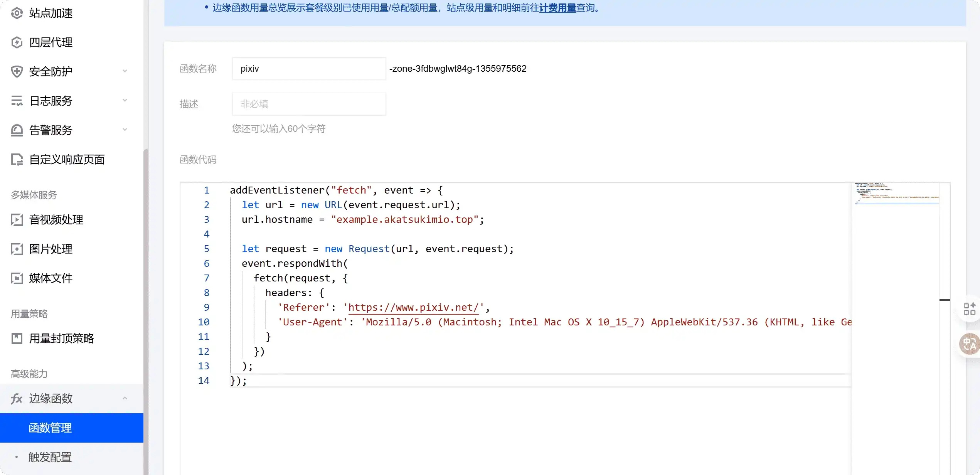The height and width of the screenshot is (475, 980).
Task: Click the floating translate icon at the right edge
Action: click(x=969, y=344)
